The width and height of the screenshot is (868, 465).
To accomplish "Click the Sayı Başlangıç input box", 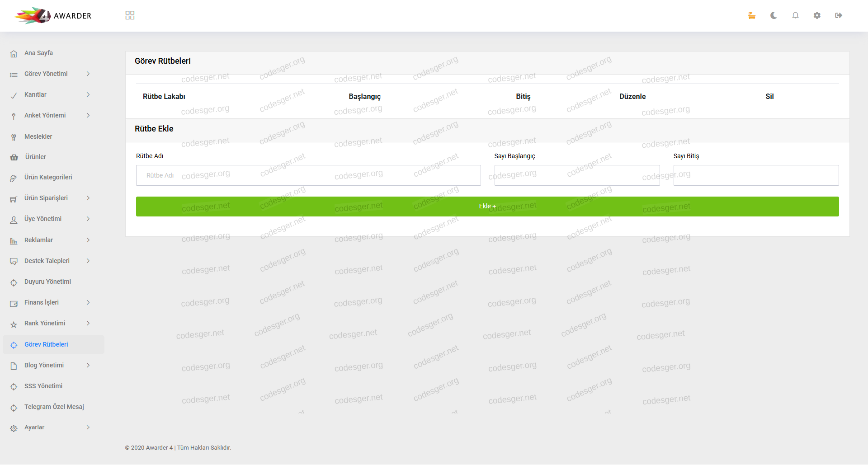I will (x=577, y=175).
